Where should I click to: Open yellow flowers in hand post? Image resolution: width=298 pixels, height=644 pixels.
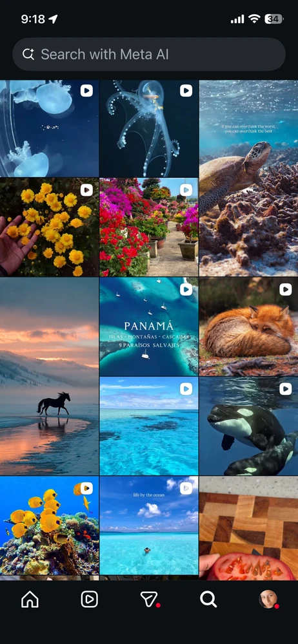50,227
